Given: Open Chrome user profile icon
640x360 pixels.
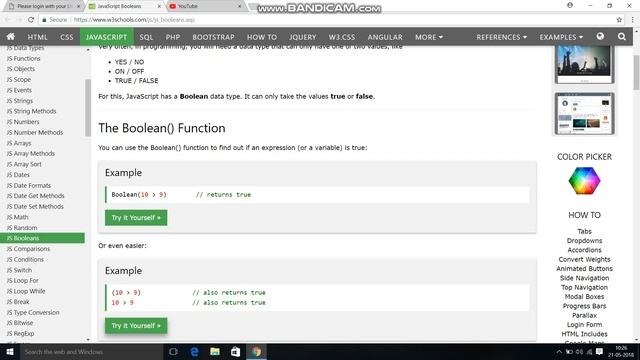Looking at the screenshot, I should [570, 5].
